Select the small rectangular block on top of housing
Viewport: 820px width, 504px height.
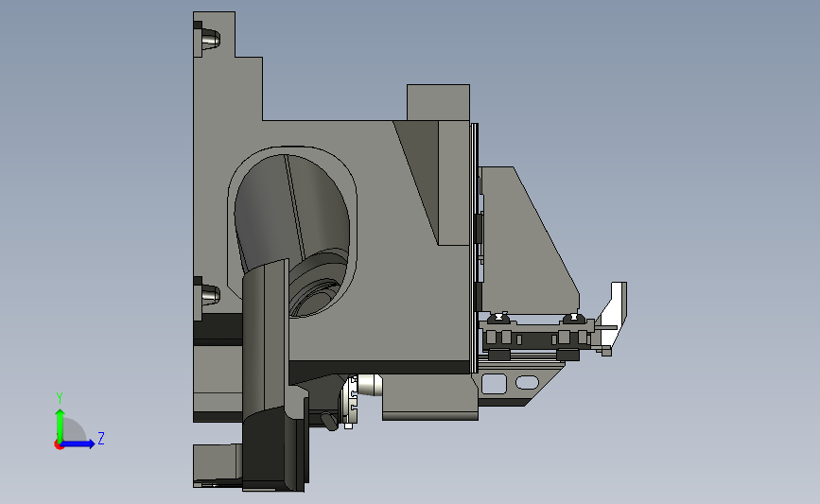click(438, 102)
